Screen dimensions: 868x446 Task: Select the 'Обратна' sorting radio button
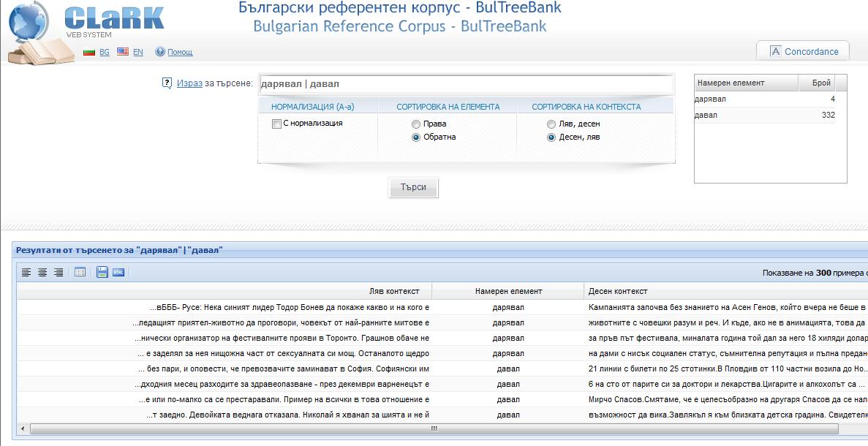(x=416, y=137)
